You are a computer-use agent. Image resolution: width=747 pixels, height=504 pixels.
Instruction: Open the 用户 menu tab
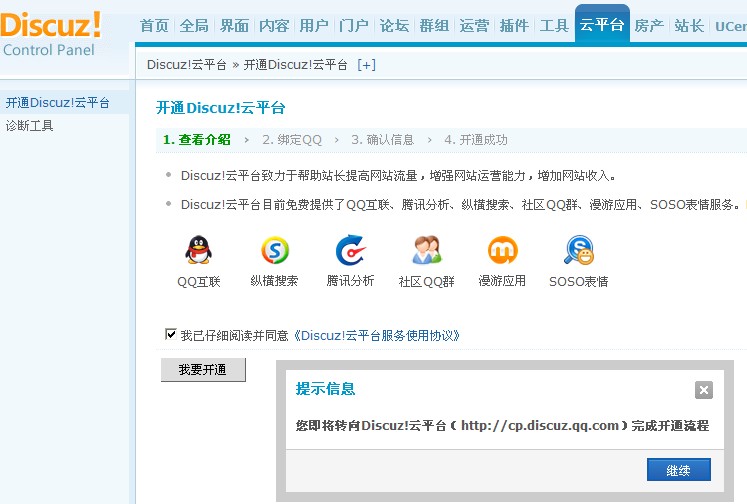[314, 25]
